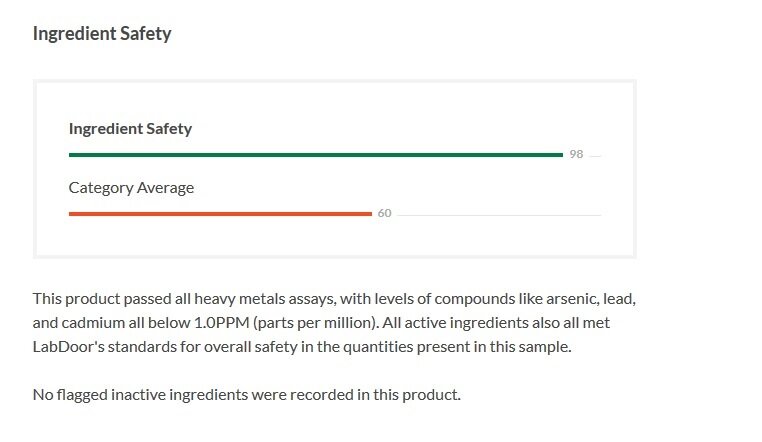Click the No flagged inactive ingredients sentence
Image resolution: width=762 pixels, height=442 pixels.
[246, 395]
